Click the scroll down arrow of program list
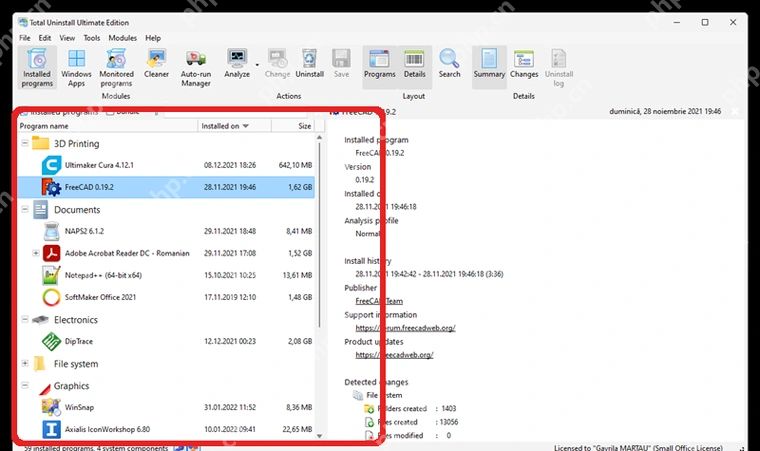 coord(319,435)
